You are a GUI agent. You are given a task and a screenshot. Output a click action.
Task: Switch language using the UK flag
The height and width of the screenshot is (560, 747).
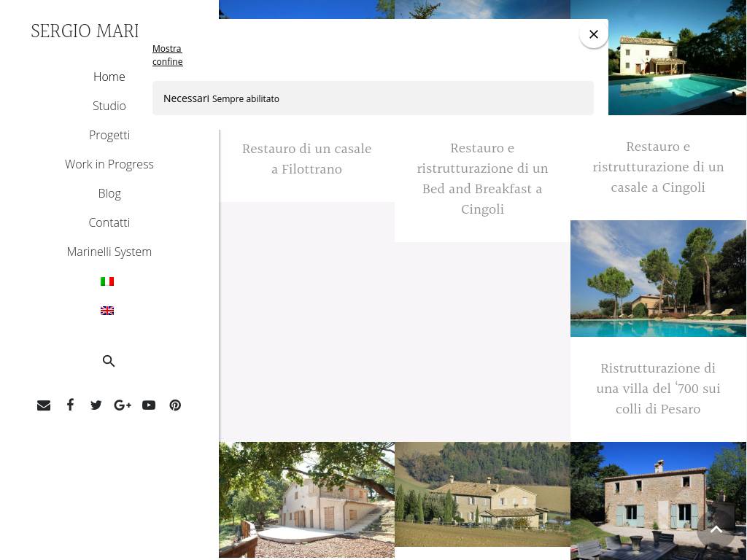click(x=107, y=311)
